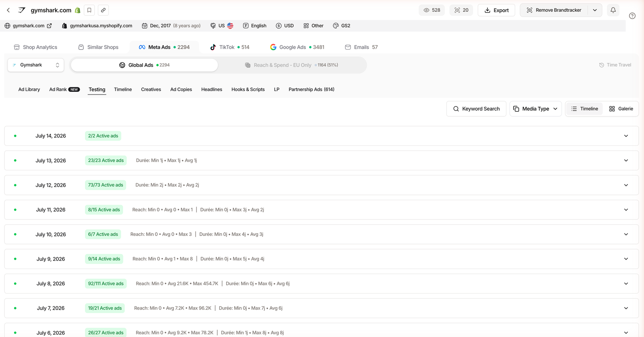Open the Hooks & Scripts sub-tab
This screenshot has height=337, width=644.
pyautogui.click(x=248, y=89)
